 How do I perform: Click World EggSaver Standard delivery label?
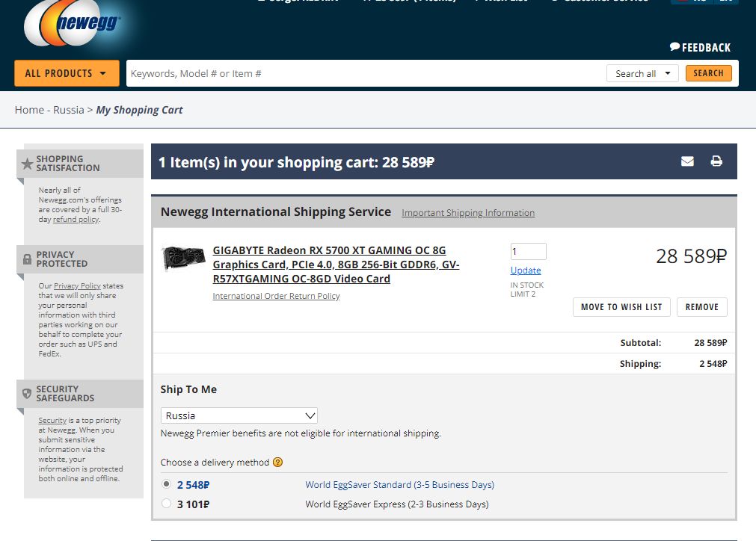pos(400,485)
